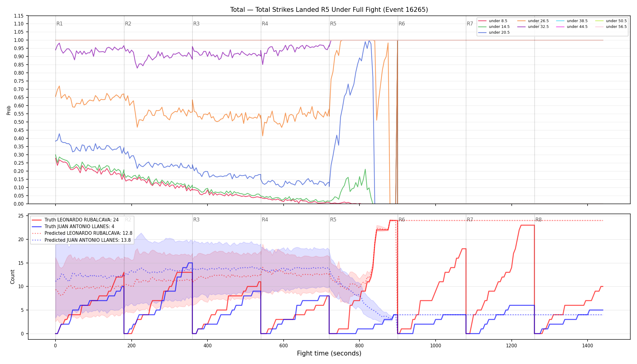The image size is (637, 364).
Task: Click the R7 round label in count chart
Action: pyautogui.click(x=470, y=220)
